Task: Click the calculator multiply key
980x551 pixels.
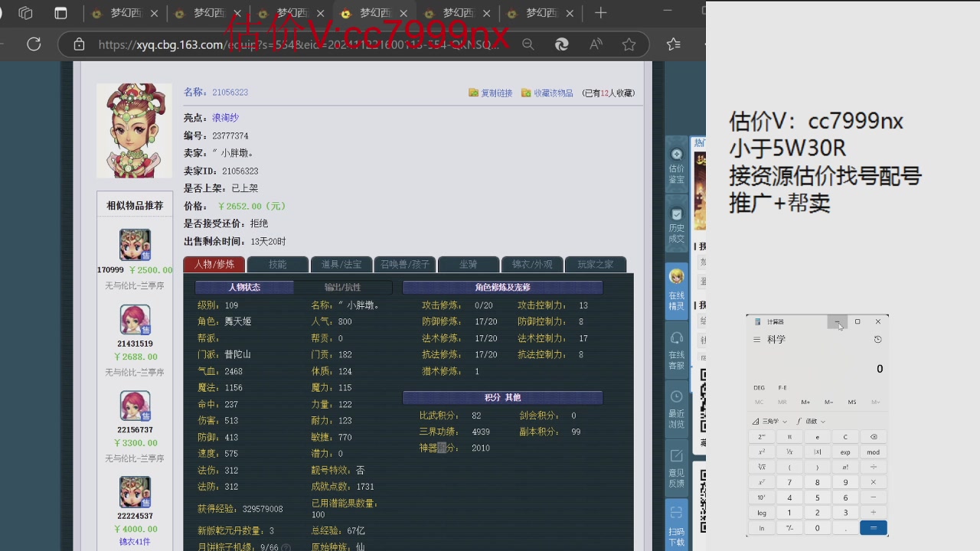Action: [x=874, y=482]
